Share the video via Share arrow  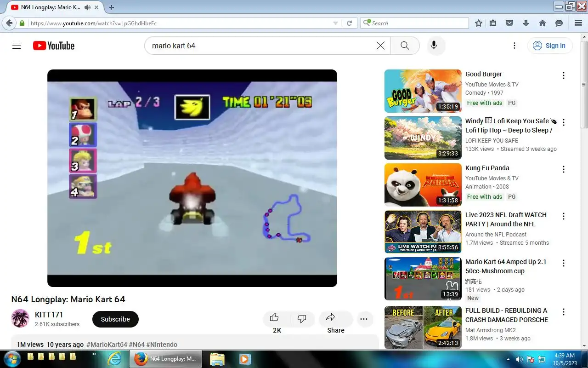pos(335,318)
